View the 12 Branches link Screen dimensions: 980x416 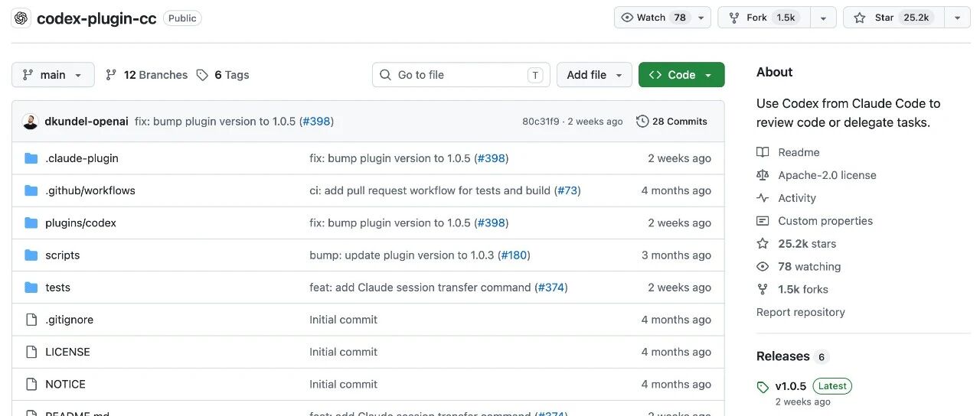[146, 75]
